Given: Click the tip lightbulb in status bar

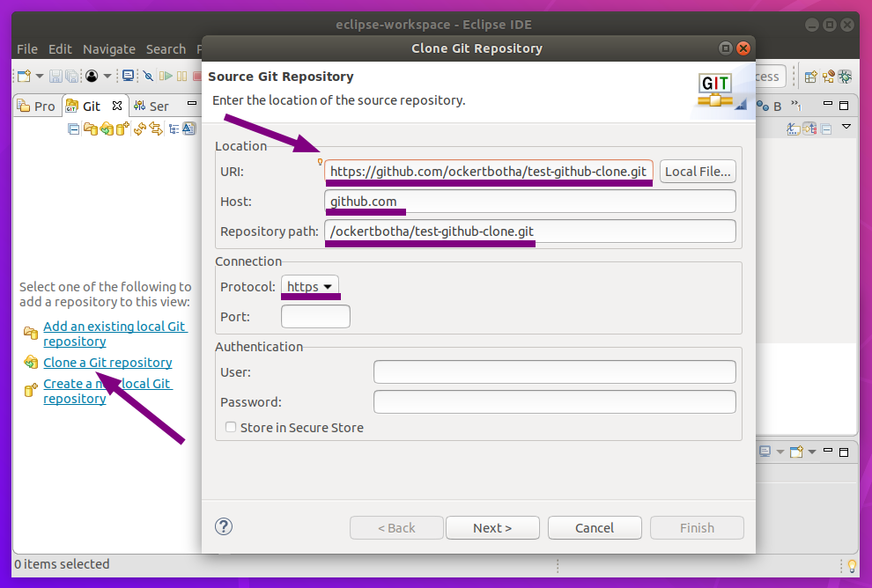Looking at the screenshot, I should tap(851, 565).
